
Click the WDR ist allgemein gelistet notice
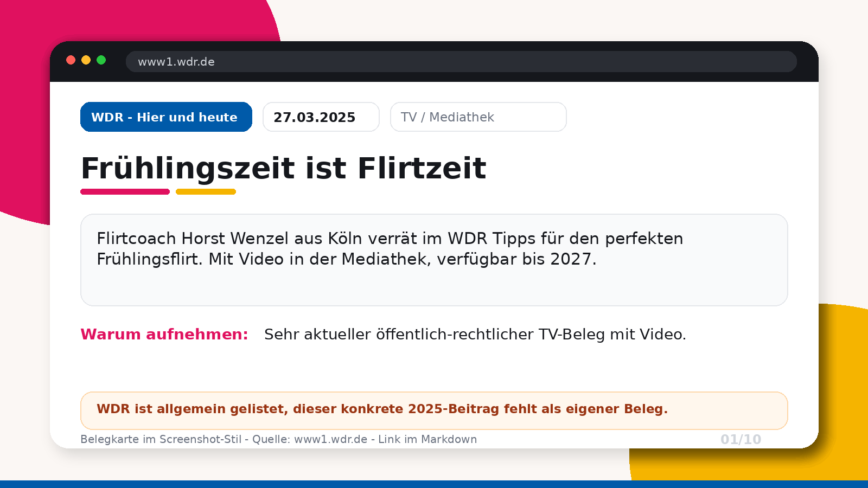[434, 410]
